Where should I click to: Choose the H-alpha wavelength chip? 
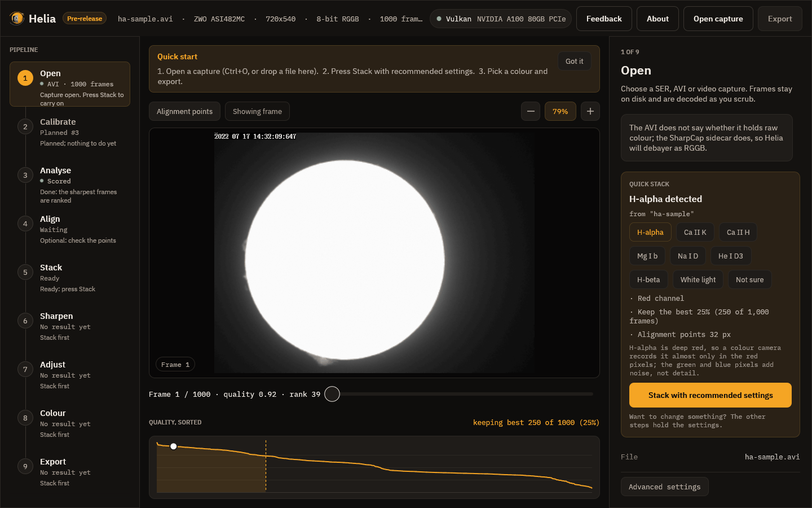650,232
